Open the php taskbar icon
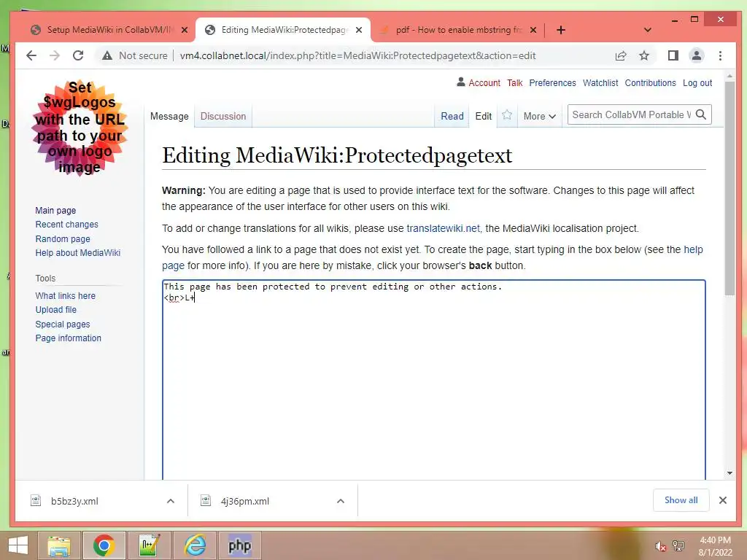747x560 pixels. point(239,545)
